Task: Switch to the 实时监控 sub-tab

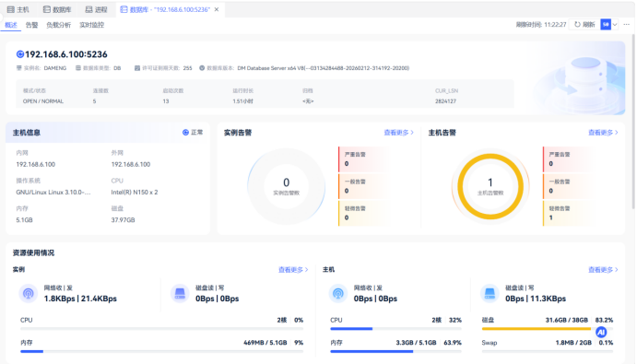Action: point(92,25)
